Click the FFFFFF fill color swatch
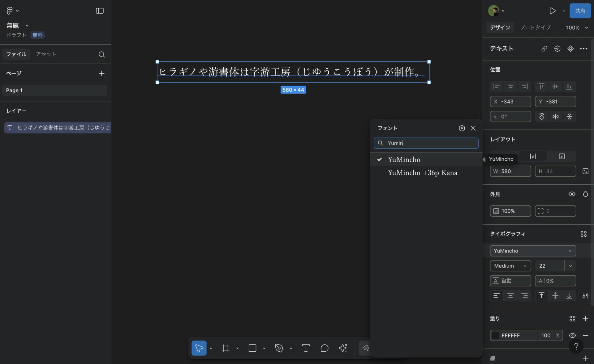 click(496, 336)
